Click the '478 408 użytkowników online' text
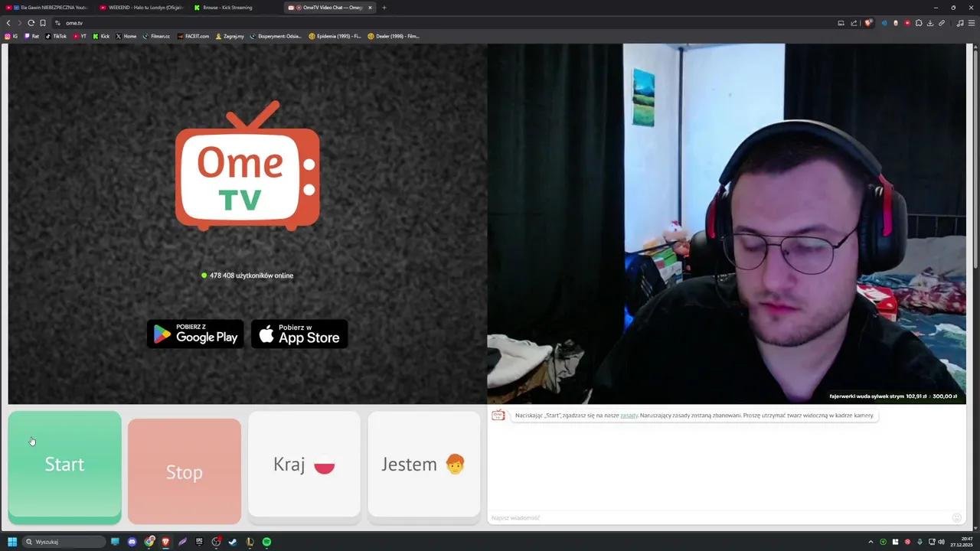980x551 pixels. coord(251,275)
